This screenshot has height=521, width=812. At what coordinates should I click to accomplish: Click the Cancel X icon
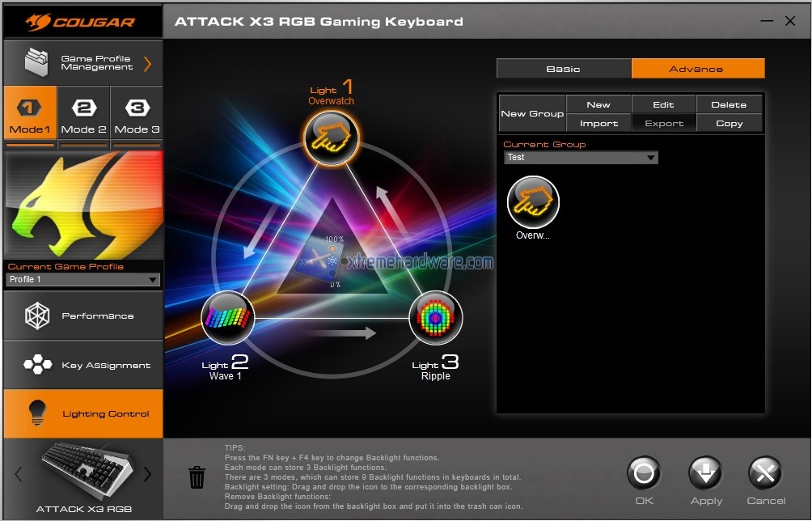(x=765, y=474)
